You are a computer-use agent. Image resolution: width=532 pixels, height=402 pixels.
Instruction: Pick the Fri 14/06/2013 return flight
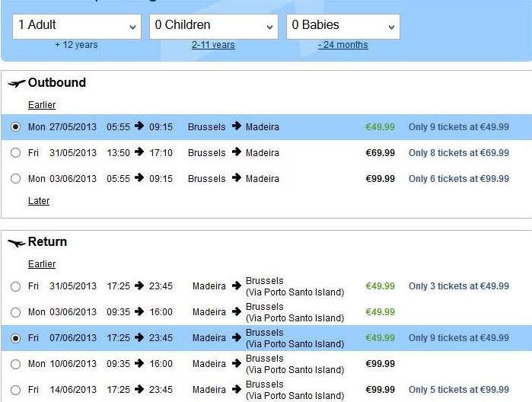pos(16,390)
